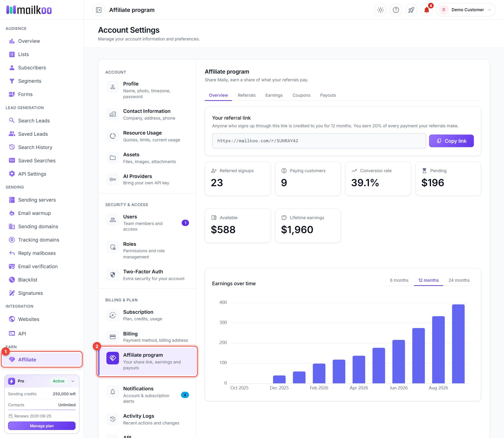Viewport: 504px width, 438px height.
Task: Click the referral link URL field
Action: pos(319,141)
